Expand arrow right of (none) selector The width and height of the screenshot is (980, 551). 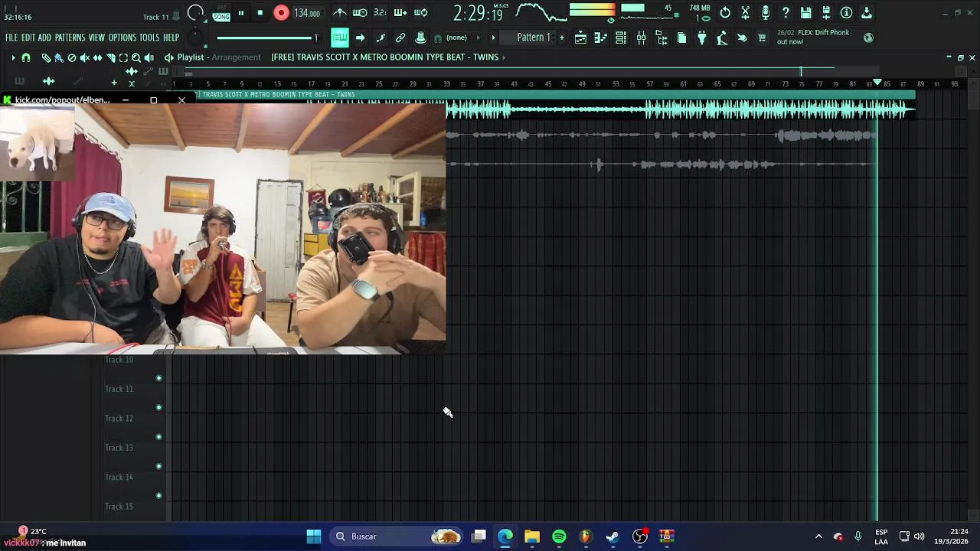point(479,37)
